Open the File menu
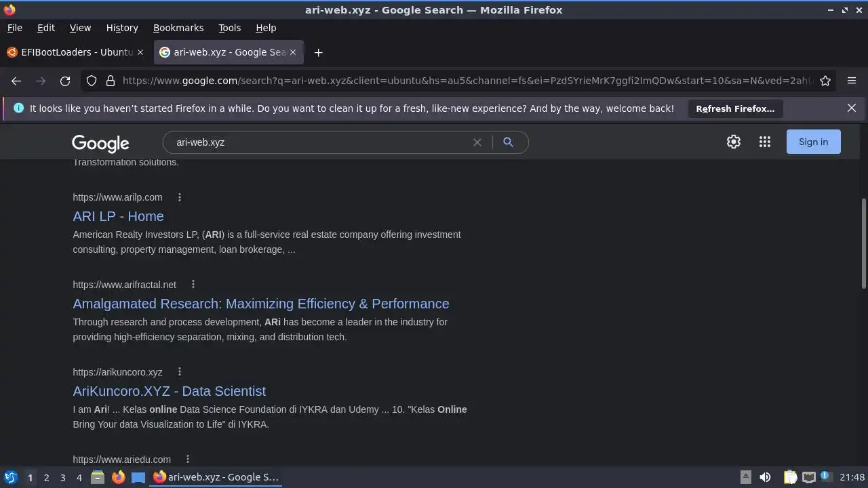The height and width of the screenshot is (488, 868). tap(15, 28)
